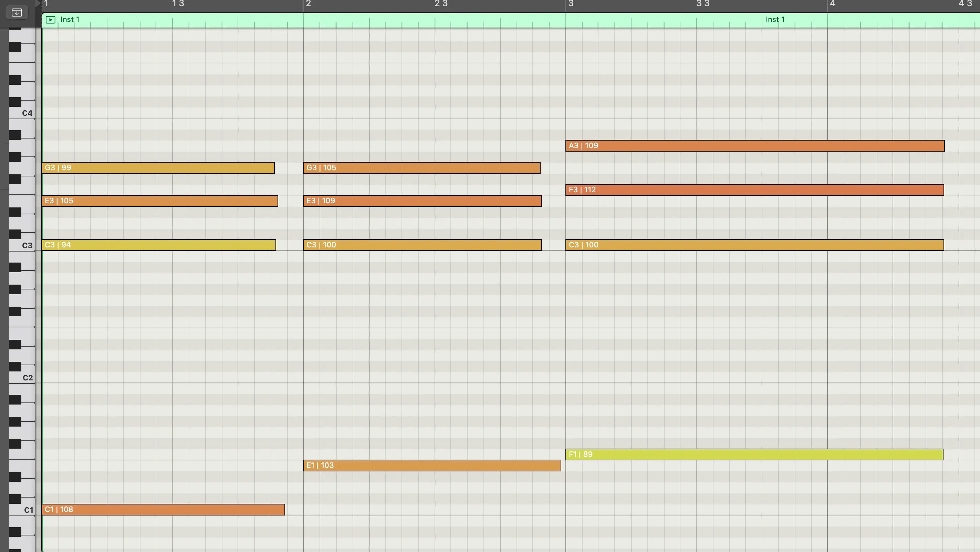Select the E1 note with velocity 103
This screenshot has width=980, height=552.
click(431, 466)
